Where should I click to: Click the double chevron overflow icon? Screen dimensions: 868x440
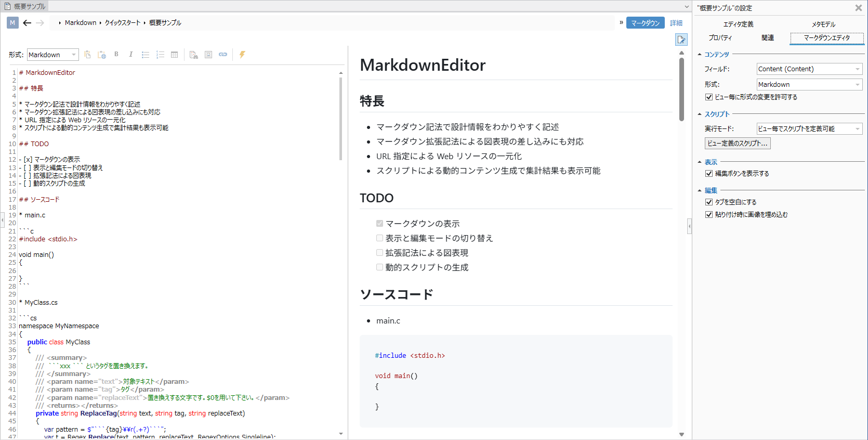621,22
